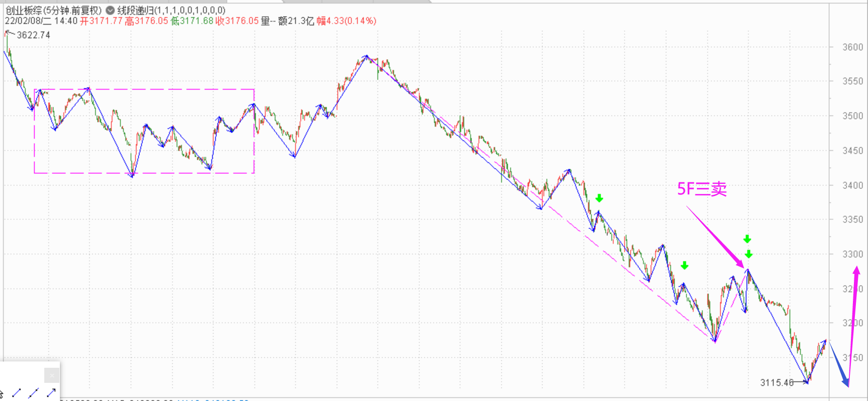Click the 3500 price axis label
Viewport: 868px width, 401px height.
click(x=853, y=116)
